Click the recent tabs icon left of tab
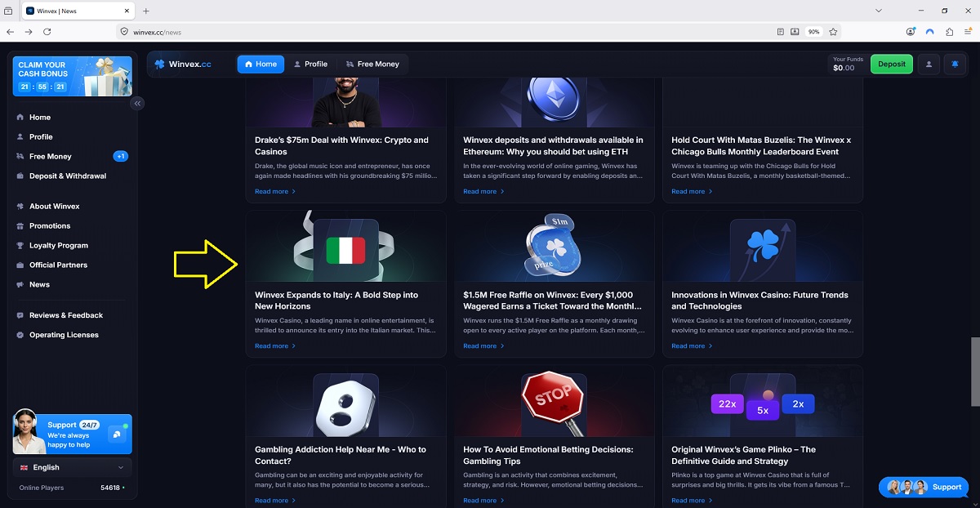Viewport: 980px width, 508px height. click(8, 11)
